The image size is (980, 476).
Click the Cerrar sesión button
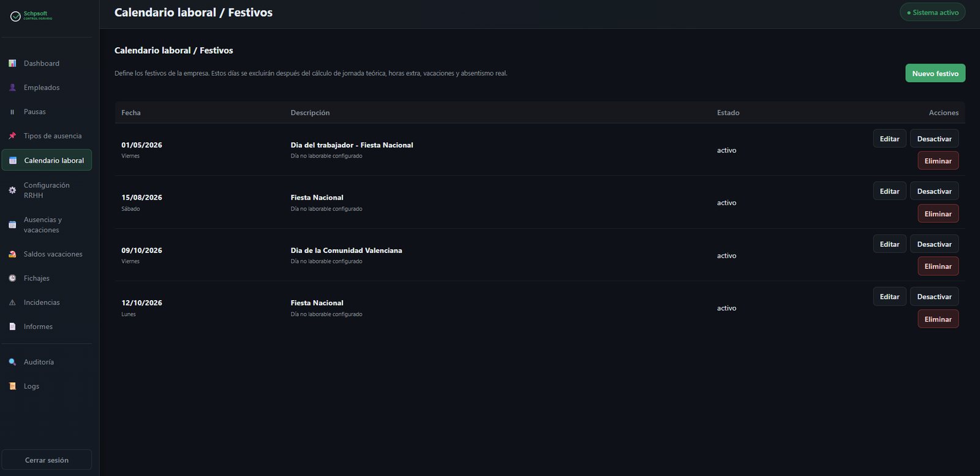point(47,460)
